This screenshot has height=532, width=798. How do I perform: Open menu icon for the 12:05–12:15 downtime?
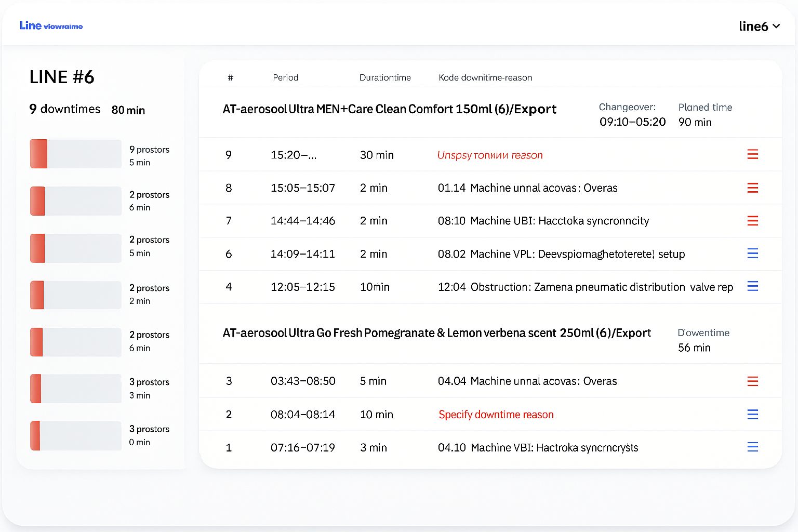click(752, 286)
